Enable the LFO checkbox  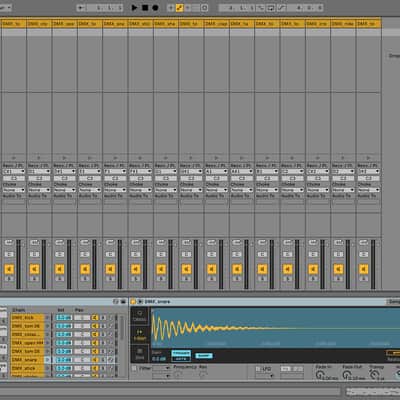258,369
